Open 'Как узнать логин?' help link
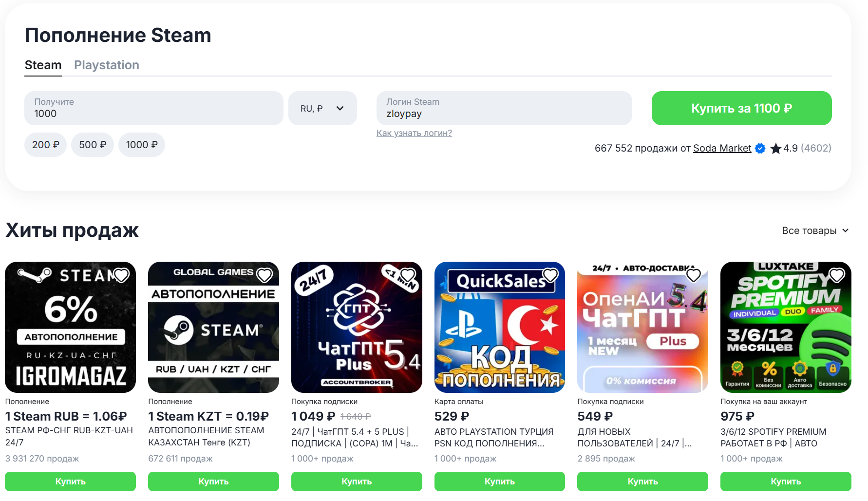Image resolution: width=868 pixels, height=501 pixels. [x=414, y=133]
